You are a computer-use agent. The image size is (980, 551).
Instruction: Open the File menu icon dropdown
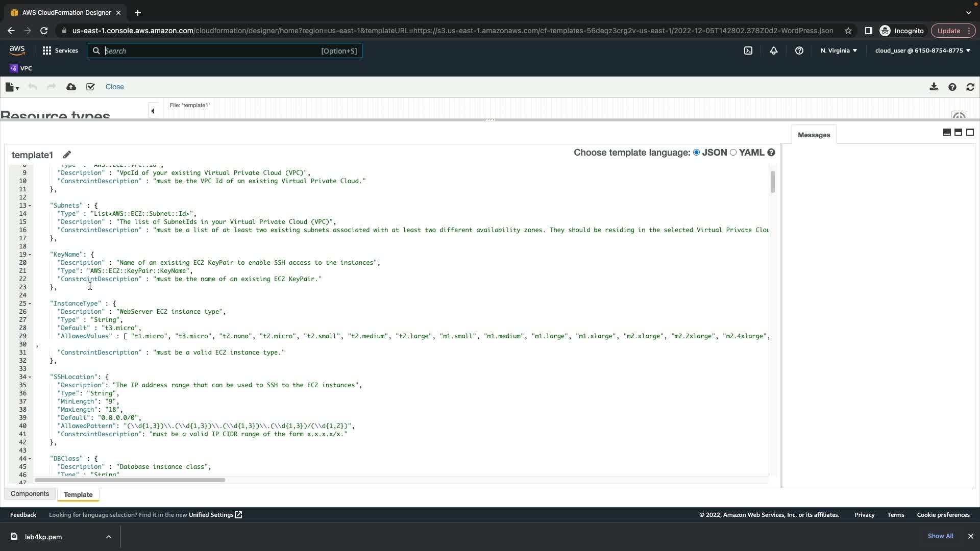click(12, 87)
